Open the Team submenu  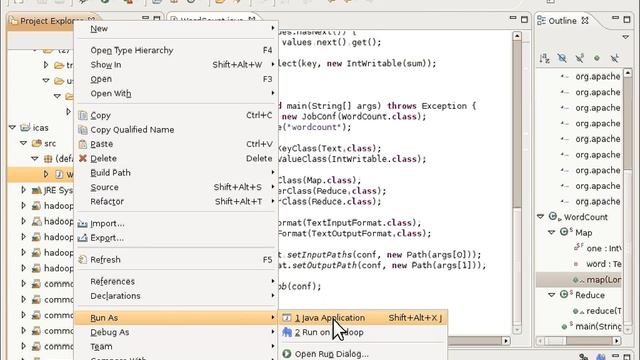coord(101,346)
